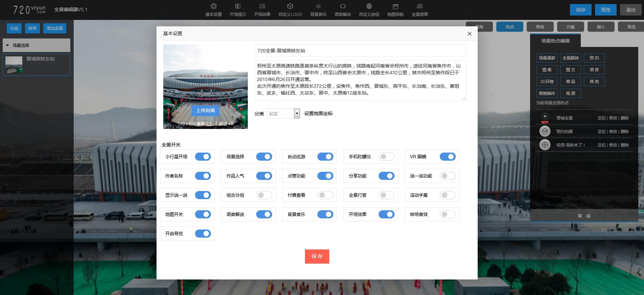The height and width of the screenshot is (295, 644).
Task: Switch to the 特效 tab
Action: click(540, 27)
